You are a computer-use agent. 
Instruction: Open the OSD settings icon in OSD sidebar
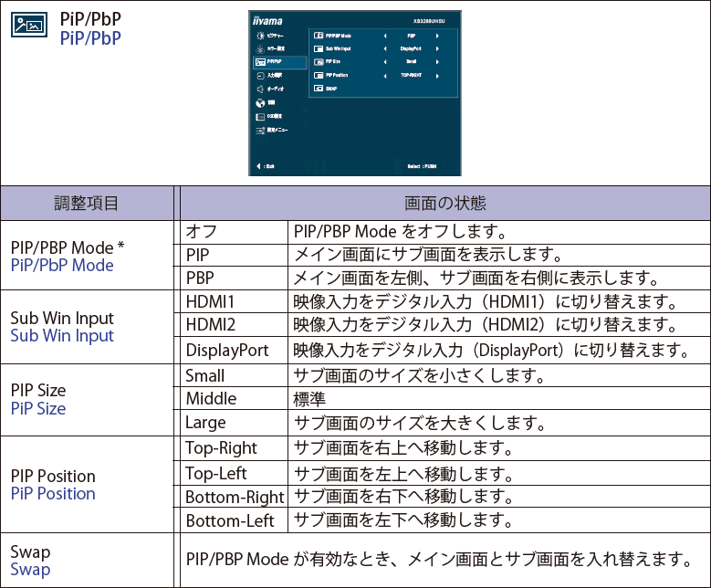coord(260,117)
